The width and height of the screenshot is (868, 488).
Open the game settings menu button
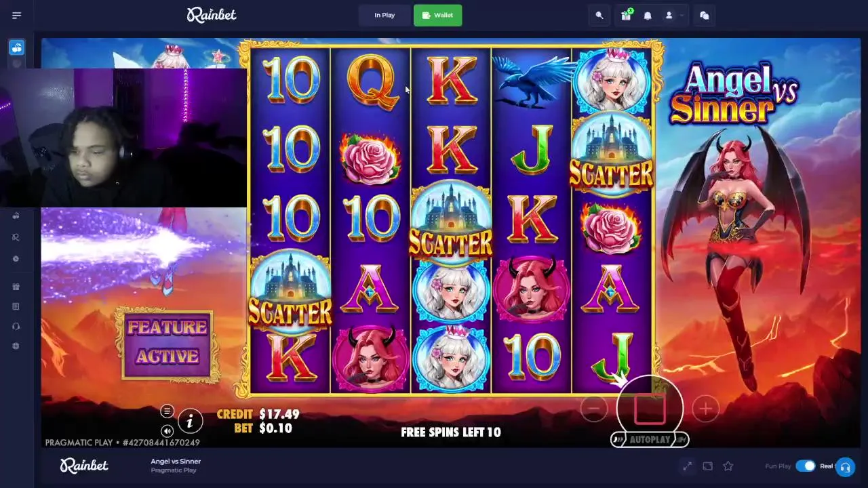(167, 411)
